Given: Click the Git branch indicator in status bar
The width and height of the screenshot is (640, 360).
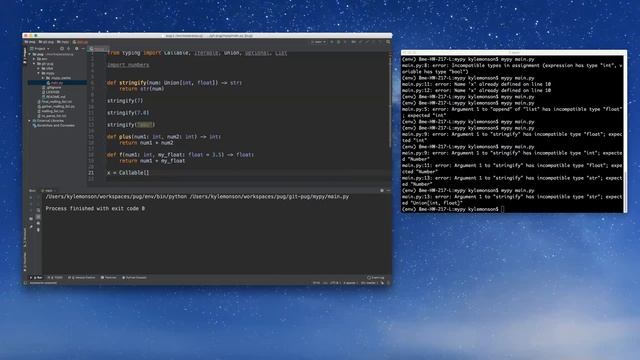Looking at the screenshot, I should (x=368, y=283).
